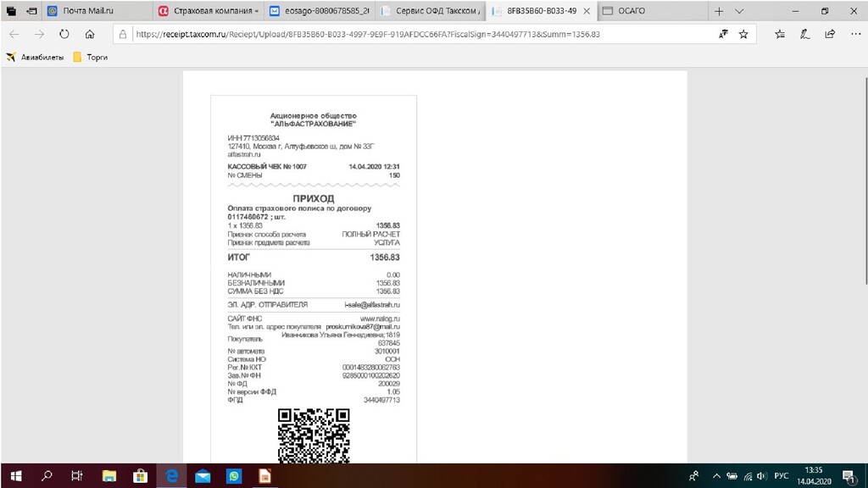The image size is (868, 488).
Task: Open Авиабилеты bookmark
Action: click(35, 57)
